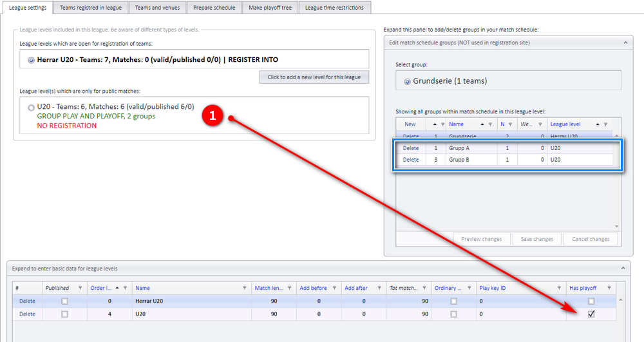Click Order value 4 in U20 row
Viewport: 644px width, 342px height.
pyautogui.click(x=109, y=314)
